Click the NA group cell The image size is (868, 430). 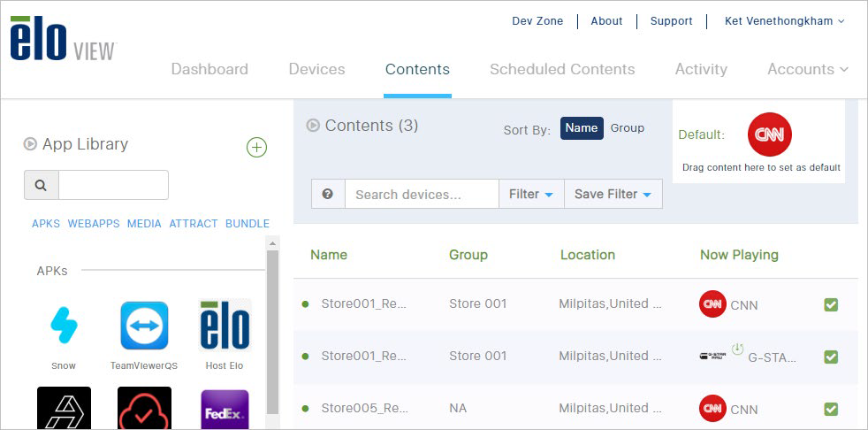(x=458, y=409)
